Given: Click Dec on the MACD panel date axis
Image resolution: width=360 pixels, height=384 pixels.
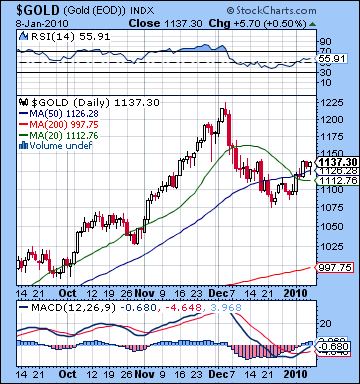Looking at the screenshot, I should click(x=218, y=374).
